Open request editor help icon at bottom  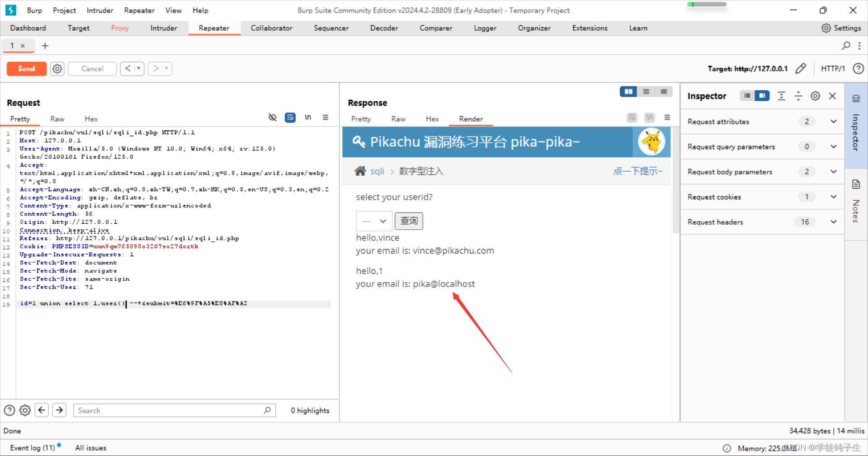9,410
